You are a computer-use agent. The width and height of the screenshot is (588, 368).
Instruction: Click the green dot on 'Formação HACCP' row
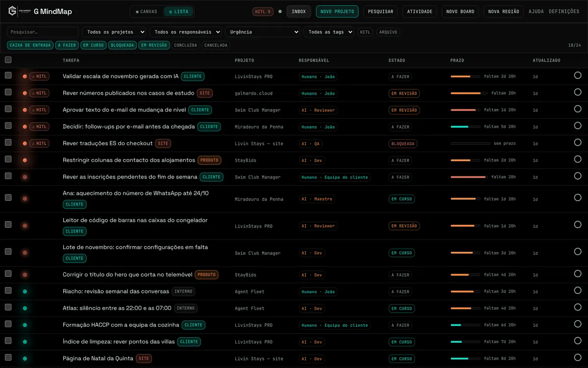(x=24, y=325)
